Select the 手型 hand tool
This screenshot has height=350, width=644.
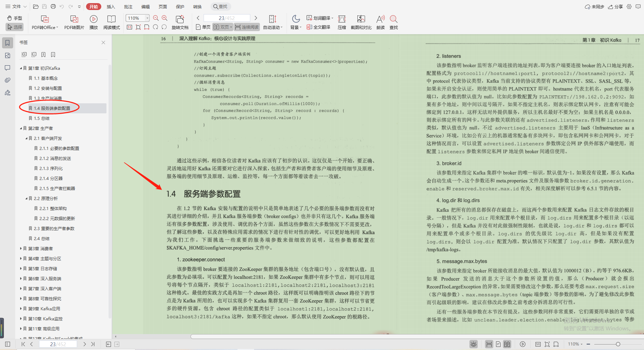tap(15, 18)
